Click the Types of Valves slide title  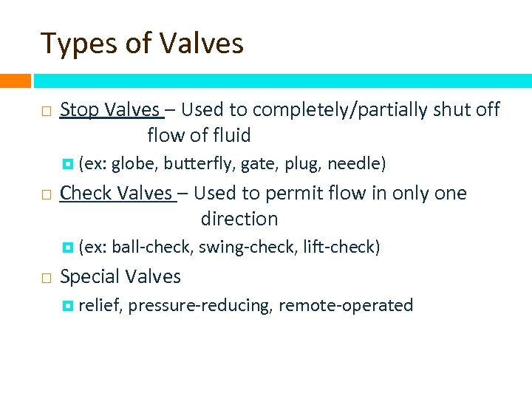point(142,44)
